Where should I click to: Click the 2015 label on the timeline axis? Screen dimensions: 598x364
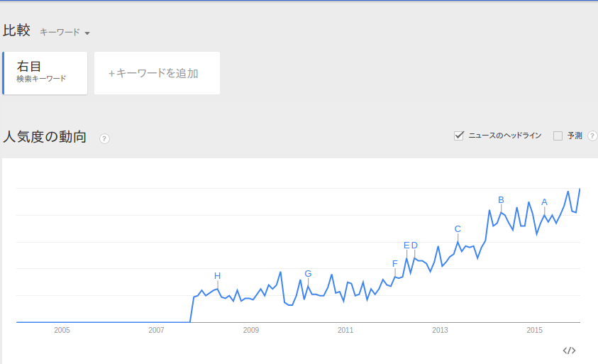point(534,331)
